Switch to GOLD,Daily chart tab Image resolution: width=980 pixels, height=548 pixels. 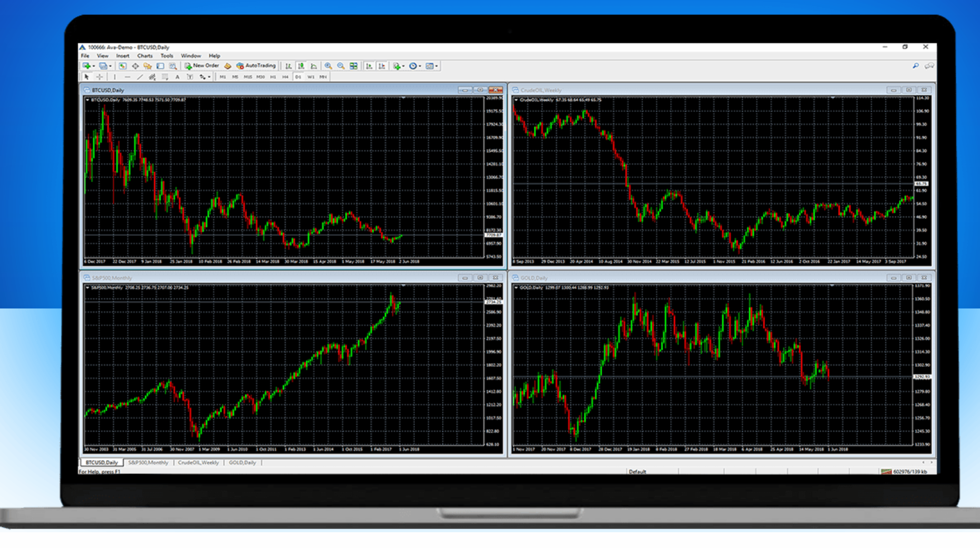(243, 463)
